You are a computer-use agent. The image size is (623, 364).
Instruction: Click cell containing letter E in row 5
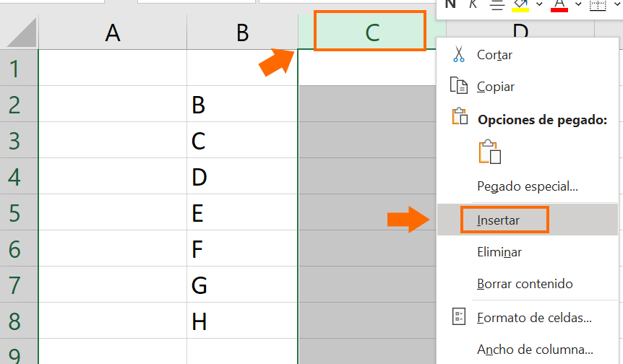(242, 212)
